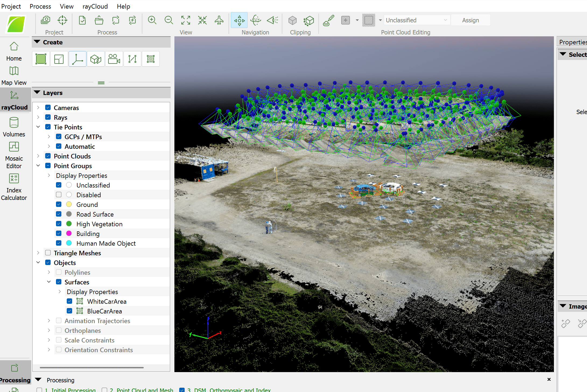Enable the Disabled point group checkbox

point(59,195)
